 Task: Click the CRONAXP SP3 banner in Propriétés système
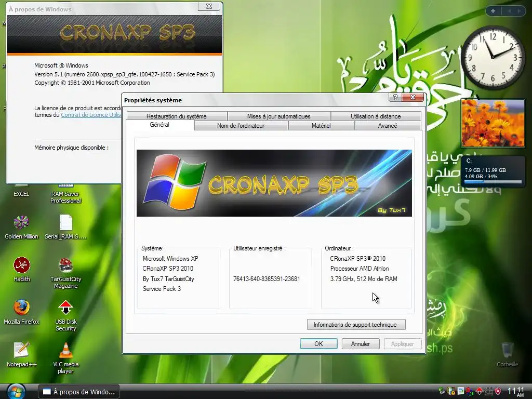tap(274, 183)
